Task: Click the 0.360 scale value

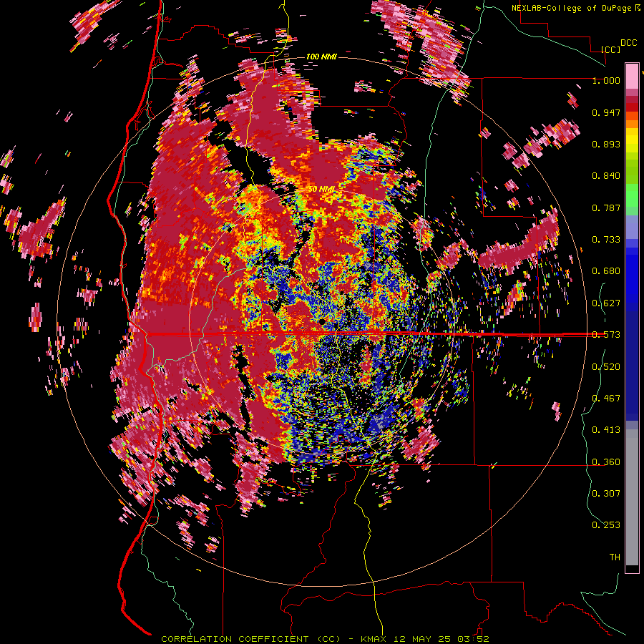Action: coord(606,462)
